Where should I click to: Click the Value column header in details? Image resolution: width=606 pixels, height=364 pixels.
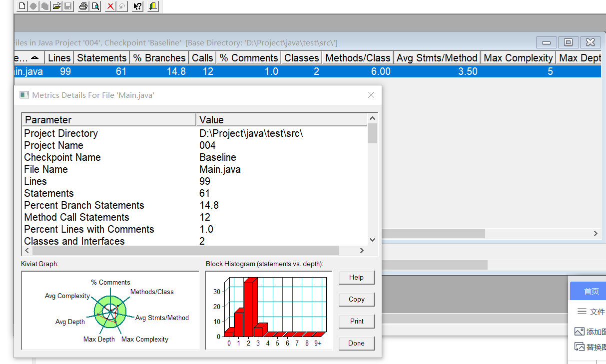coord(282,120)
